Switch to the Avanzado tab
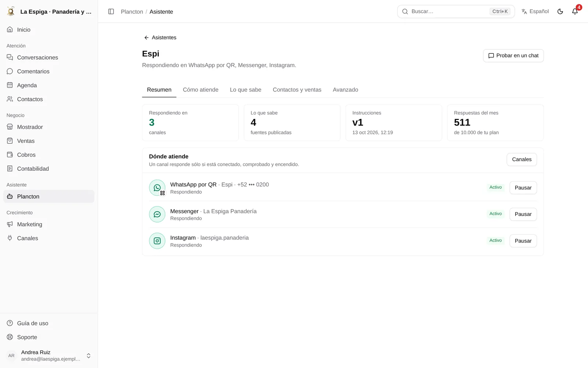The height and width of the screenshot is (368, 588). point(345,90)
